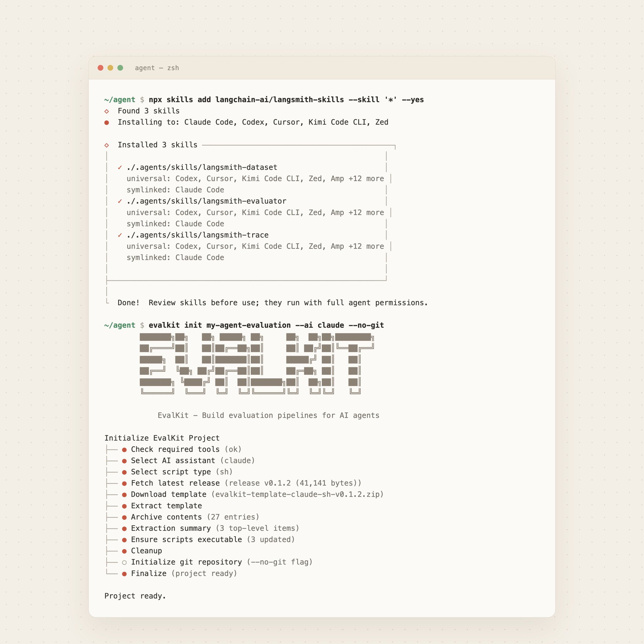This screenshot has width=644, height=644.
Task: Click the bullet beside 'Select script type'
Action: pos(124,473)
